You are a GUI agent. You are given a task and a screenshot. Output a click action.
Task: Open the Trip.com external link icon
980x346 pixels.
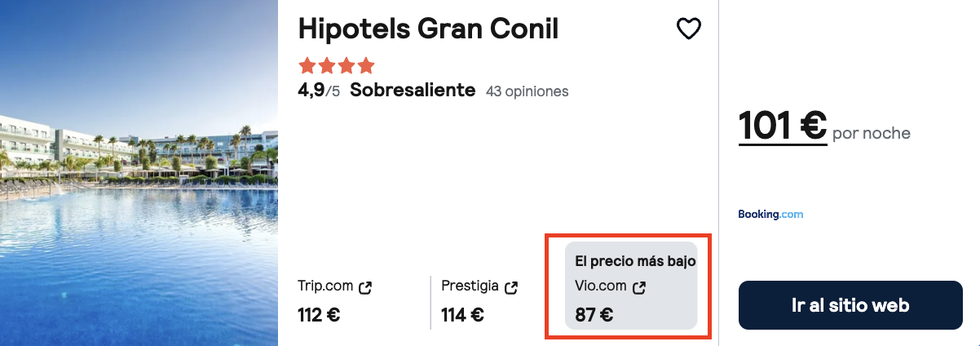[366, 287]
